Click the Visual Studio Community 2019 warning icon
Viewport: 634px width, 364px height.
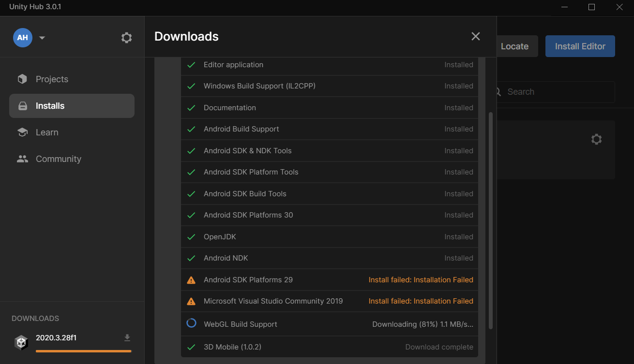click(x=191, y=301)
